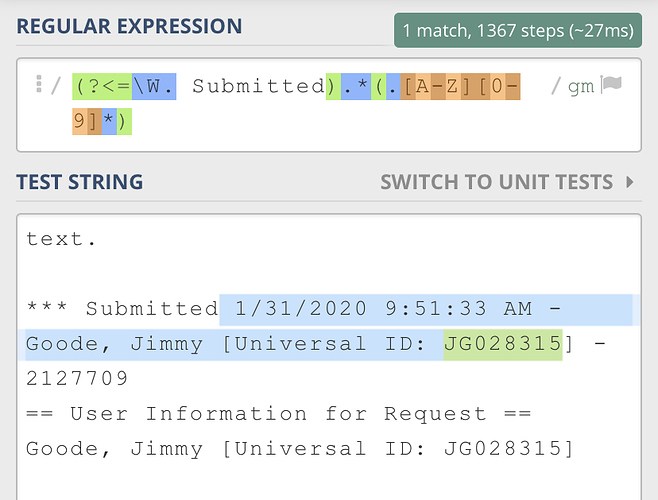Click the green highlighted JG028315 capture group

click(503, 344)
